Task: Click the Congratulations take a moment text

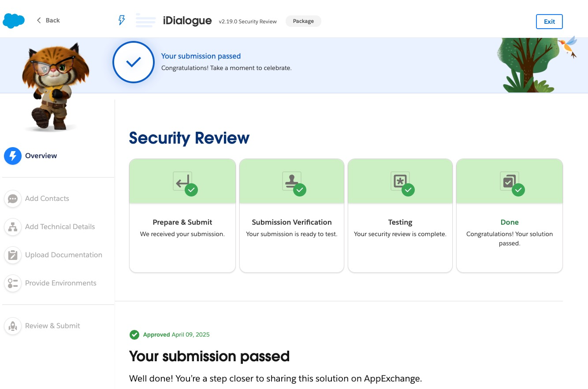Action: (x=227, y=68)
